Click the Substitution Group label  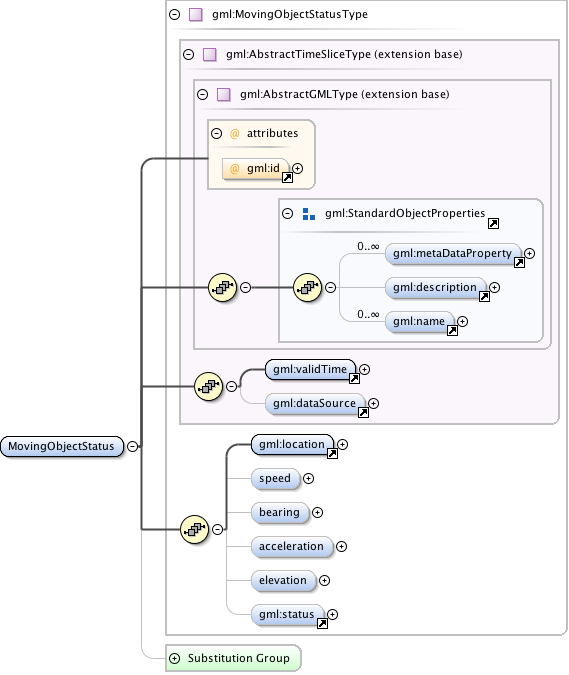pyautogui.click(x=239, y=658)
